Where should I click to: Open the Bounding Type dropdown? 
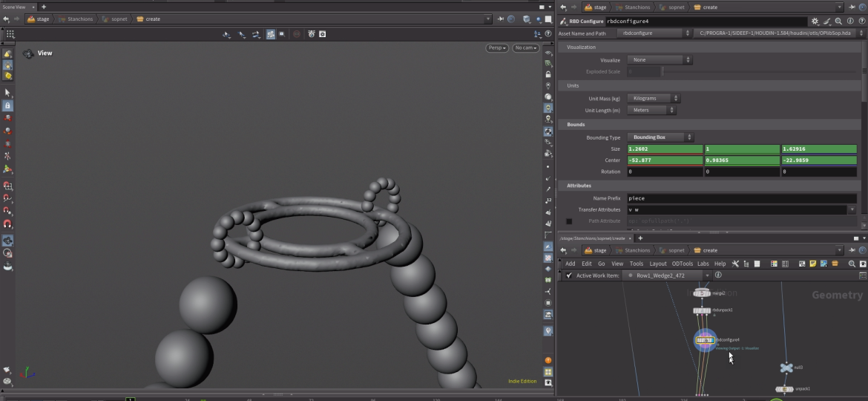660,137
